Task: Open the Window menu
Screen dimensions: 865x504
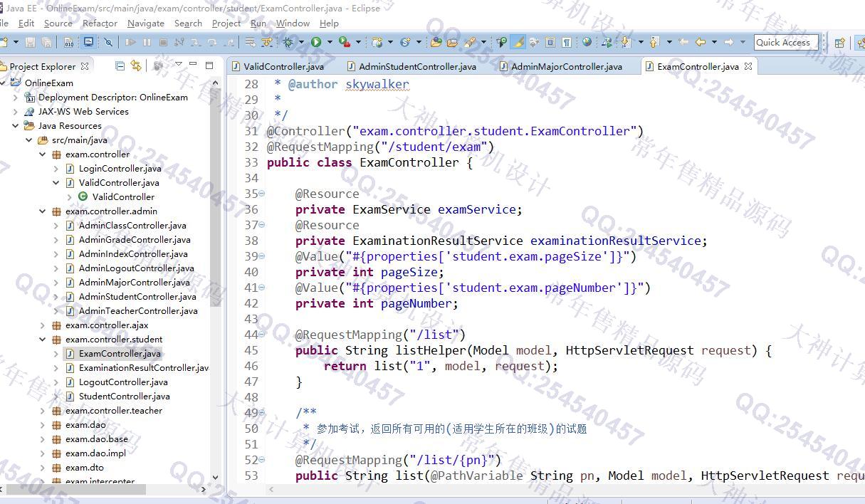Action: pos(293,23)
